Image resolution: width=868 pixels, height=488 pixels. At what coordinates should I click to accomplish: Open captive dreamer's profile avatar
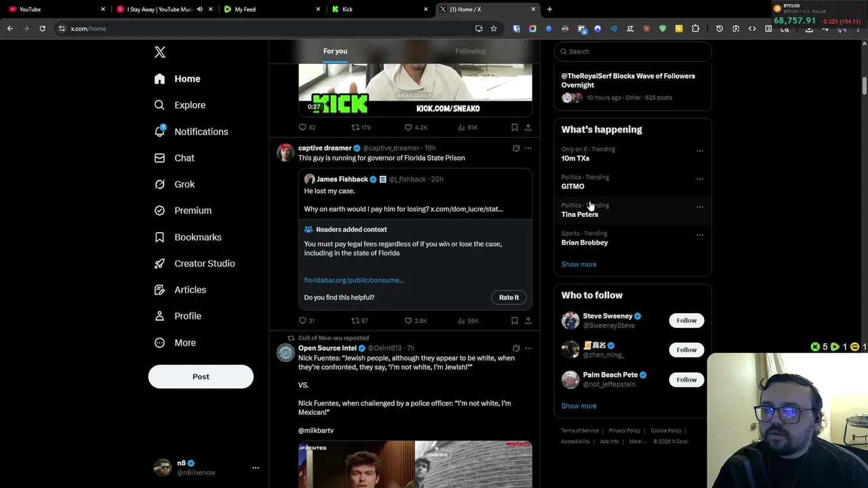(285, 152)
